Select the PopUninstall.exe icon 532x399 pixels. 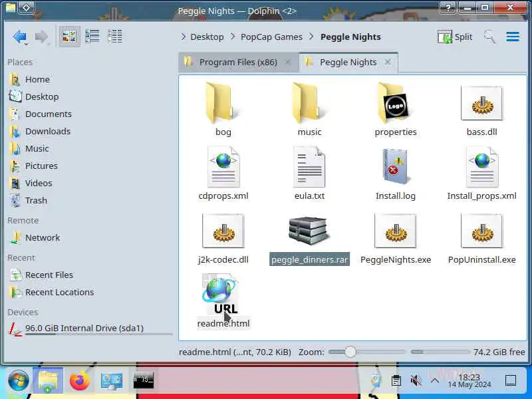click(481, 231)
